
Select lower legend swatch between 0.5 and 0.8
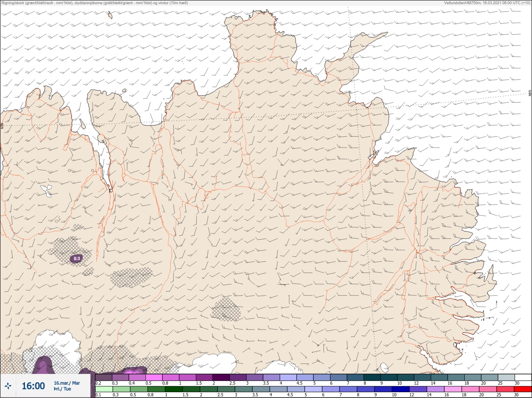tap(139, 389)
